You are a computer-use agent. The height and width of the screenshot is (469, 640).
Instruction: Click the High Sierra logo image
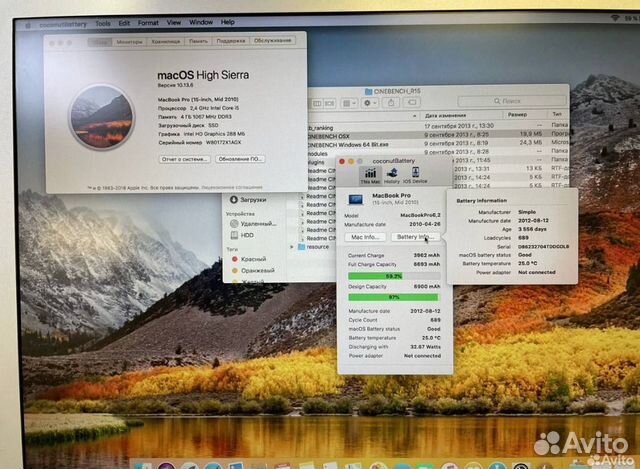tap(102, 117)
